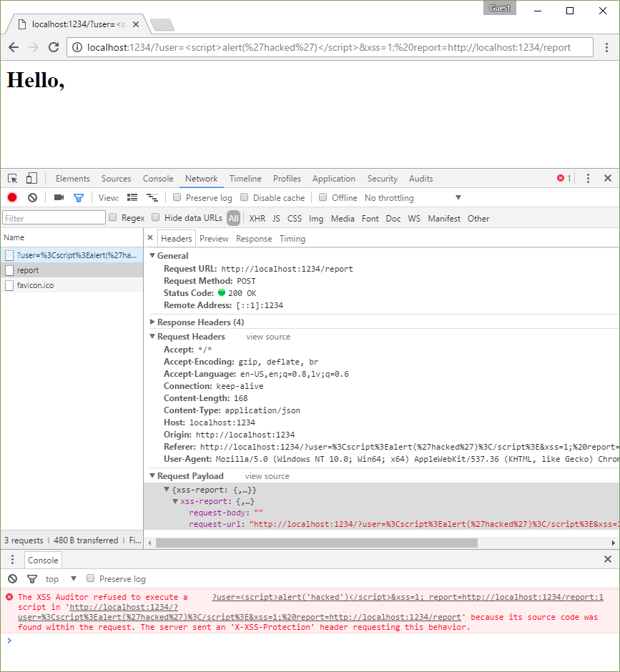Click the browser address bar
The height and width of the screenshot is (672, 620).
click(x=330, y=47)
